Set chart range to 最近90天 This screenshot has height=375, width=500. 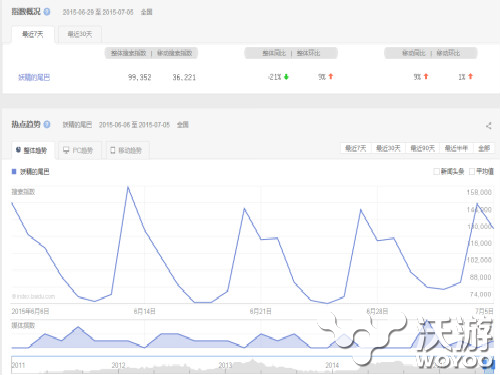[423, 148]
